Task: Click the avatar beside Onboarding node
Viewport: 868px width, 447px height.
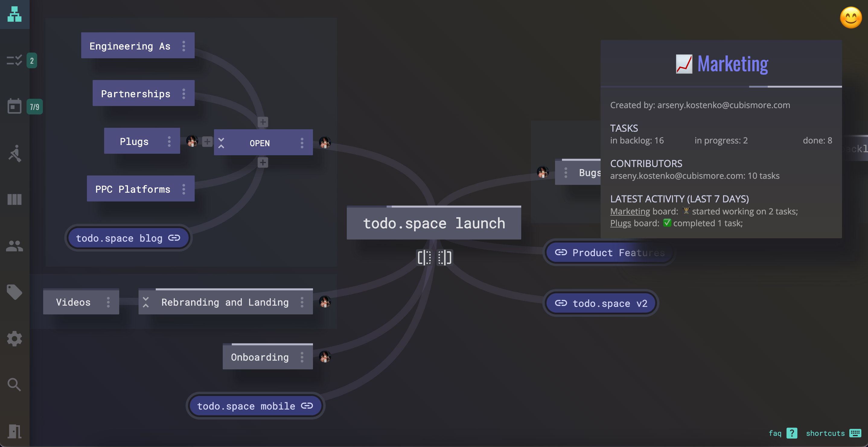Action: (x=325, y=356)
